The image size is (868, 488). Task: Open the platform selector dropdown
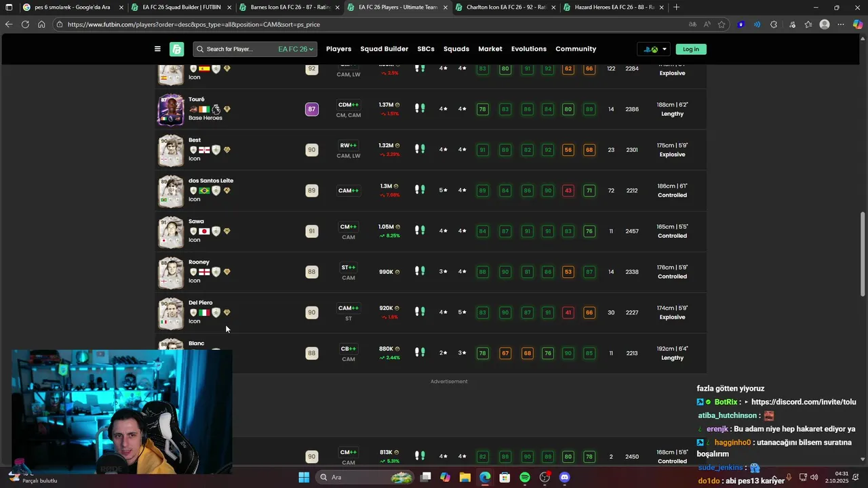point(655,49)
